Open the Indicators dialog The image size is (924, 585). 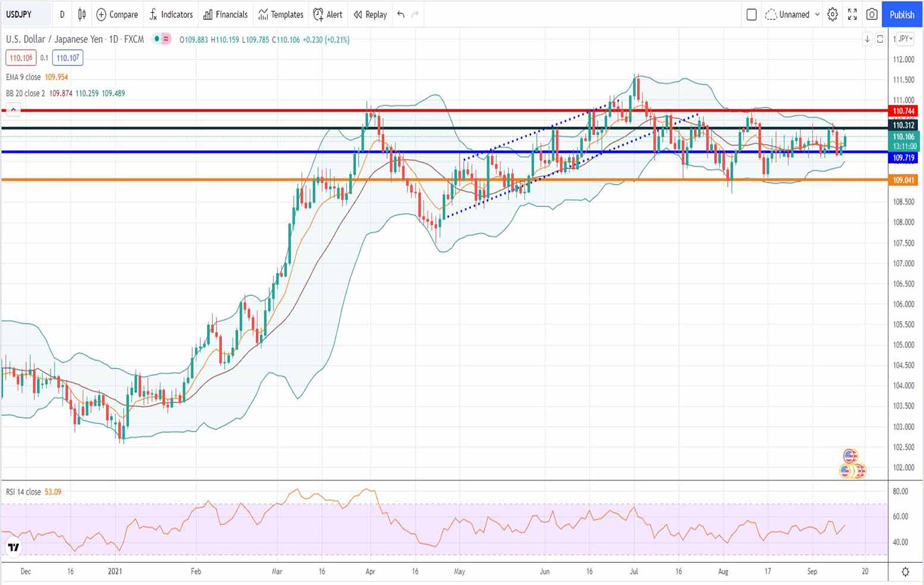(x=171, y=14)
